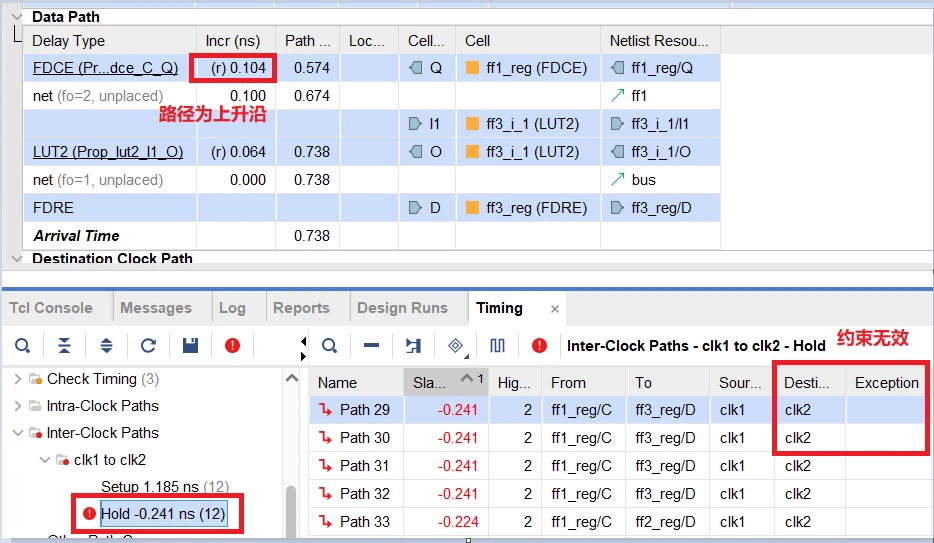Switch to the Reports tab
This screenshot has height=543, width=934.
click(x=301, y=308)
